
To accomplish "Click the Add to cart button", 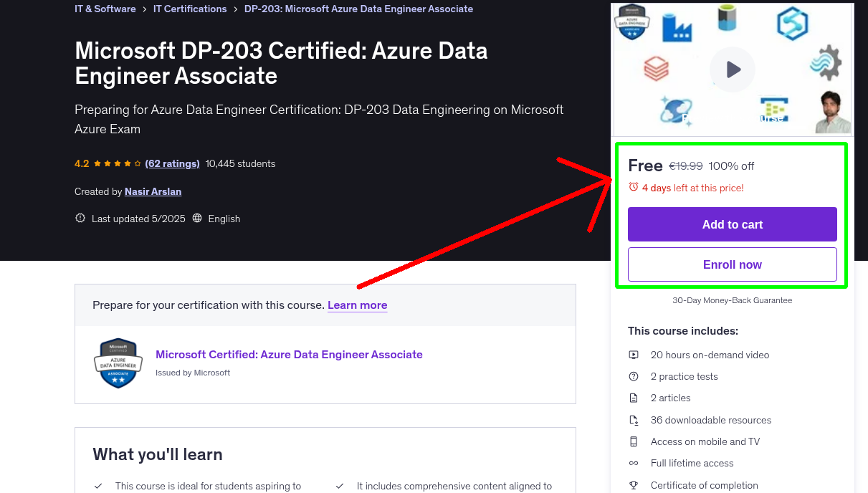I will (732, 224).
